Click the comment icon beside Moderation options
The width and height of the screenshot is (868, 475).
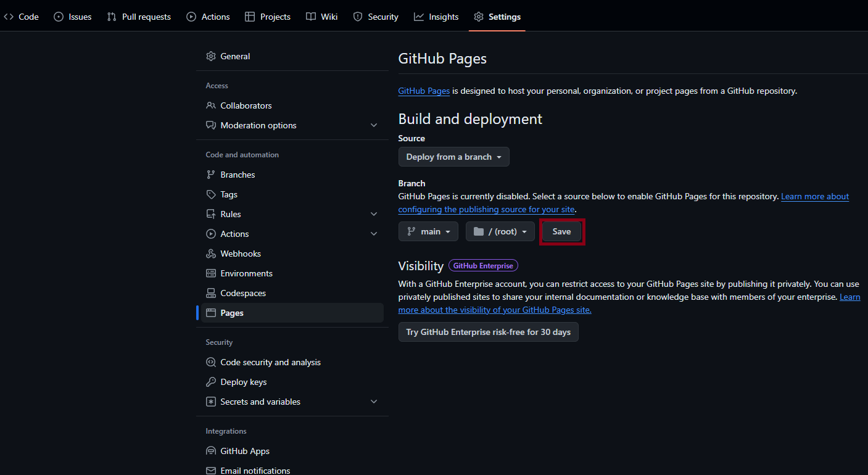coord(211,125)
